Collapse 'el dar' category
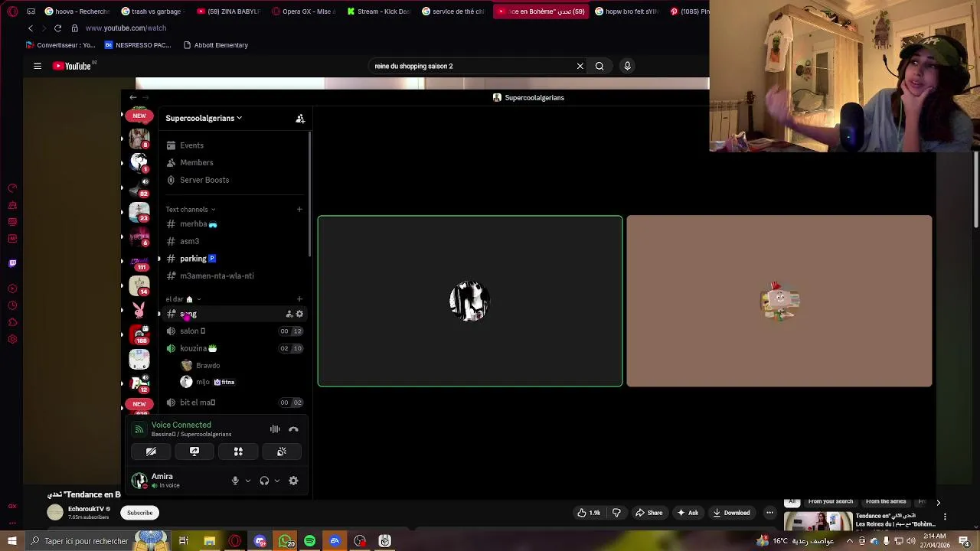This screenshot has width=980, height=551. click(183, 299)
